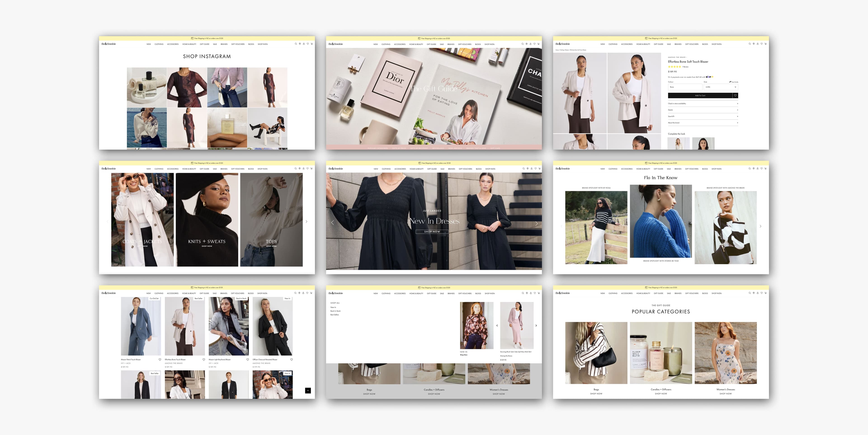Open SHOP INSTA menu on Shop Instagram page
Screen dimensions: 868x435
click(262, 44)
